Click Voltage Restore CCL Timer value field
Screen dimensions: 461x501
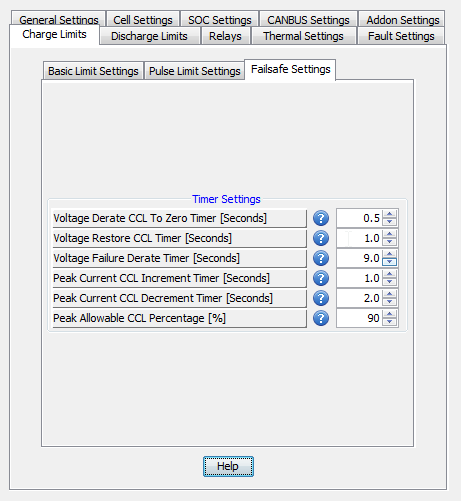359,238
